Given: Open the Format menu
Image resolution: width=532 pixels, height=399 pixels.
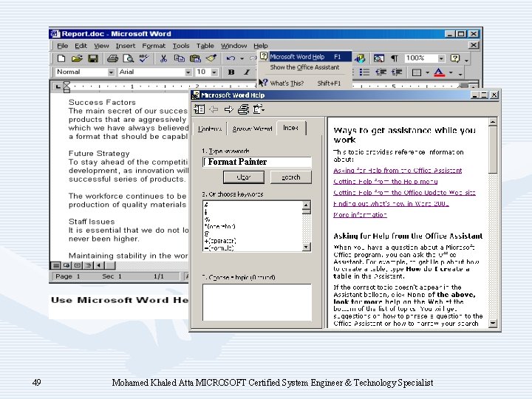Looking at the screenshot, I should pyautogui.click(x=154, y=46).
